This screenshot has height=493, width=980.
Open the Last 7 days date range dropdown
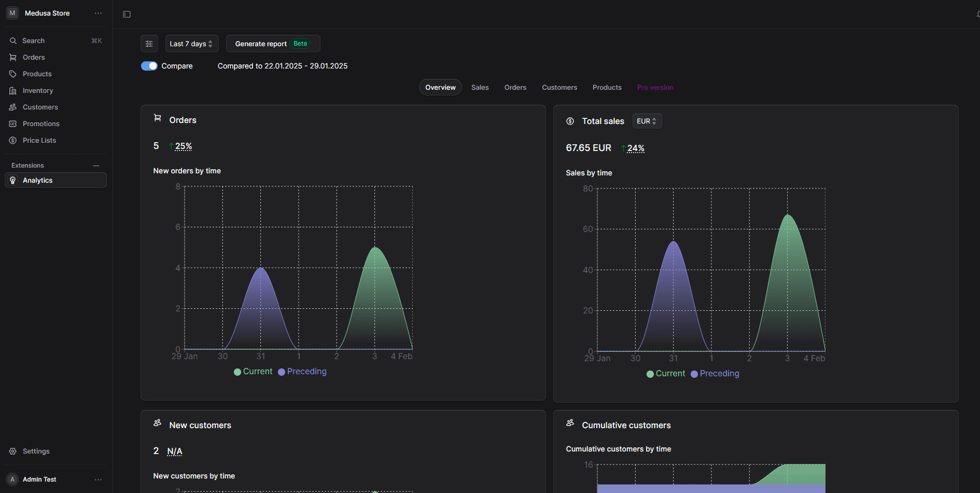point(191,44)
